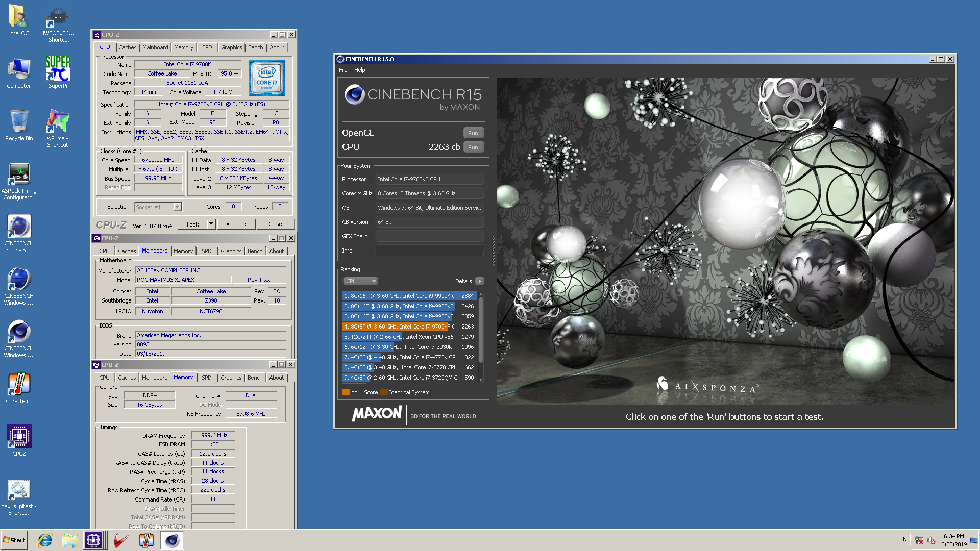
Task: Switch to Caches tab in top CPU-Z window
Action: pyautogui.click(x=128, y=47)
